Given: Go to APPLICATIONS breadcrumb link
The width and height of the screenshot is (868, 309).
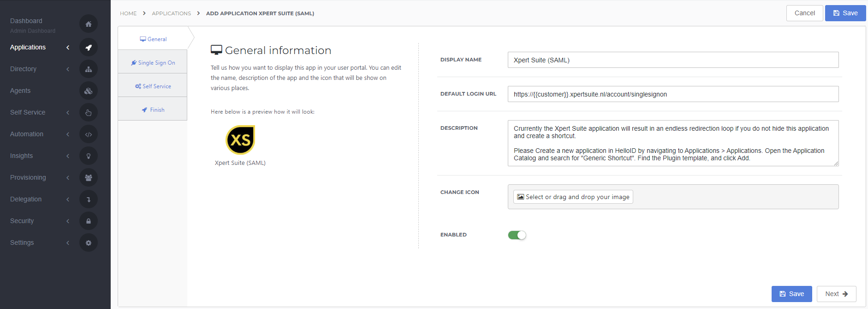Looking at the screenshot, I should [171, 13].
